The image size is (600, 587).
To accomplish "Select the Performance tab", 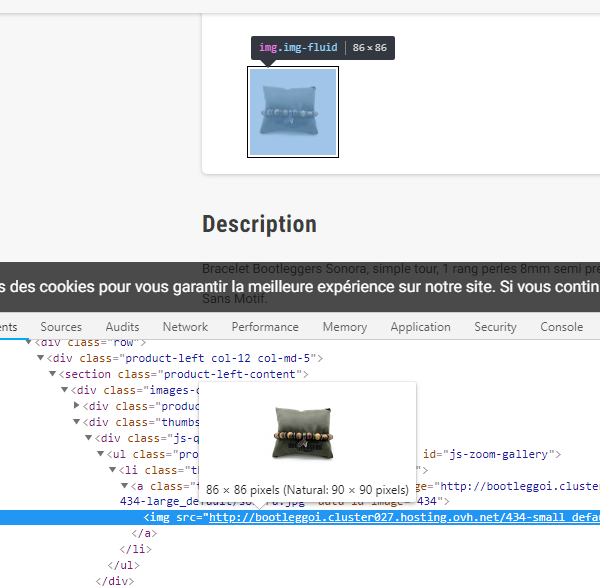I will pos(265,327).
